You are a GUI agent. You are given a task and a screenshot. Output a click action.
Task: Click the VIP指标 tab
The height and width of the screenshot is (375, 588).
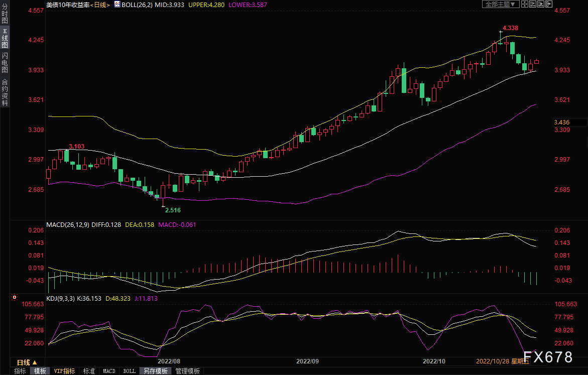[64, 371]
